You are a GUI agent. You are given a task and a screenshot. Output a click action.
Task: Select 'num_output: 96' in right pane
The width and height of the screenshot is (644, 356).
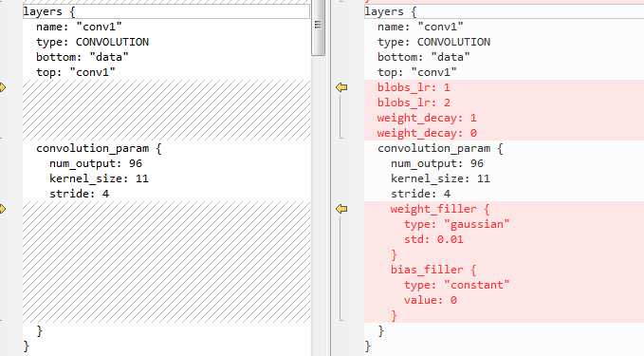click(x=437, y=163)
